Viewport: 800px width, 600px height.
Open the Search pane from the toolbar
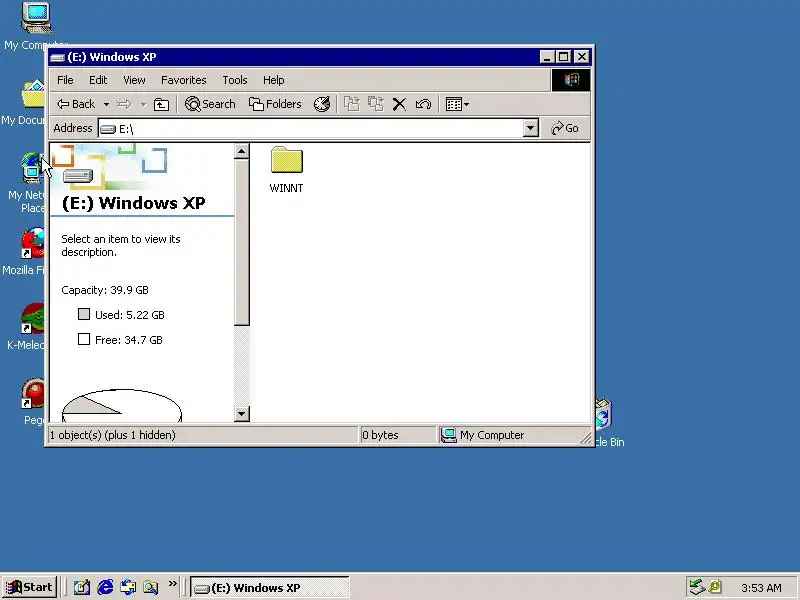click(210, 104)
